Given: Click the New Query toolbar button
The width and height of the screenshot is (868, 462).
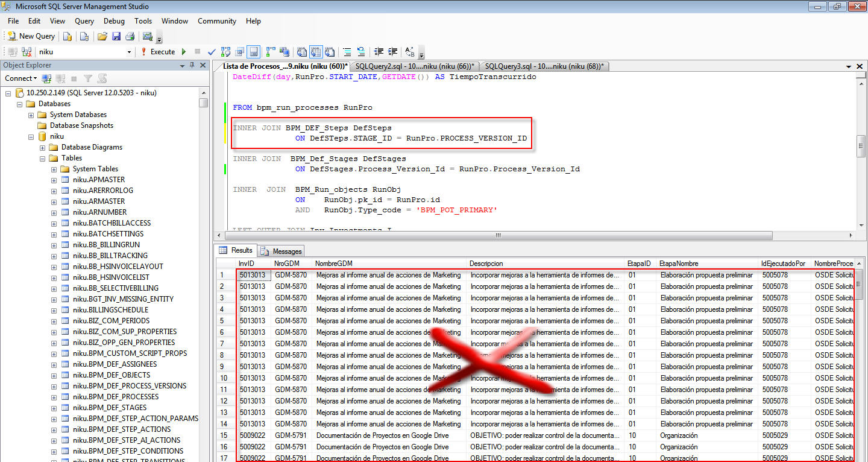Looking at the screenshot, I should 31,36.
